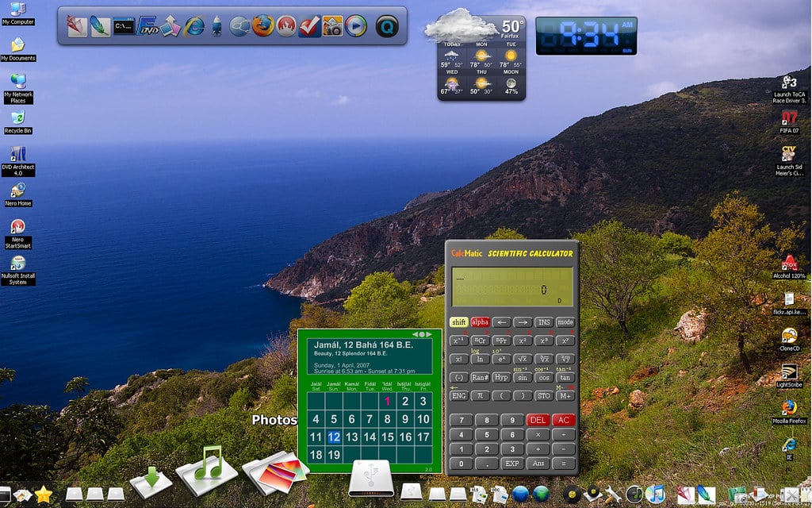Screen dimensions: 812x508
Task: Open the USB drive icon in dock
Action: coord(370,477)
